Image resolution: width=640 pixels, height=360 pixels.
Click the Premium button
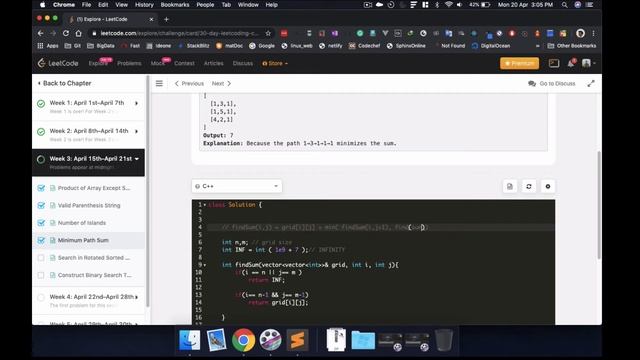click(x=519, y=63)
